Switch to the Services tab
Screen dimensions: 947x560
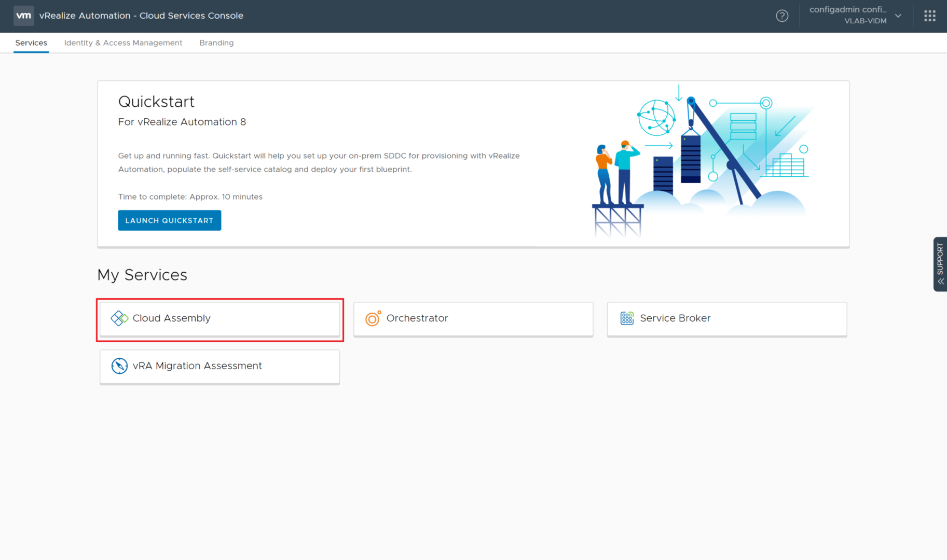point(31,43)
